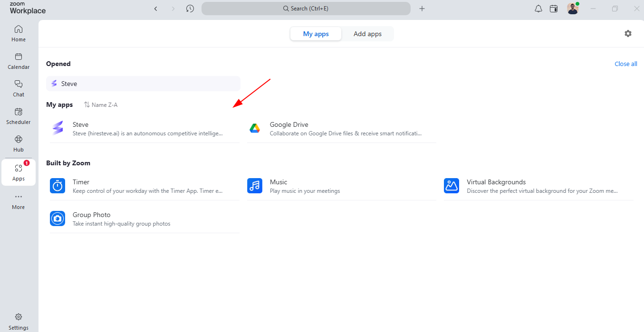Open Home in the sidebar
The image size is (644, 332).
click(19, 33)
